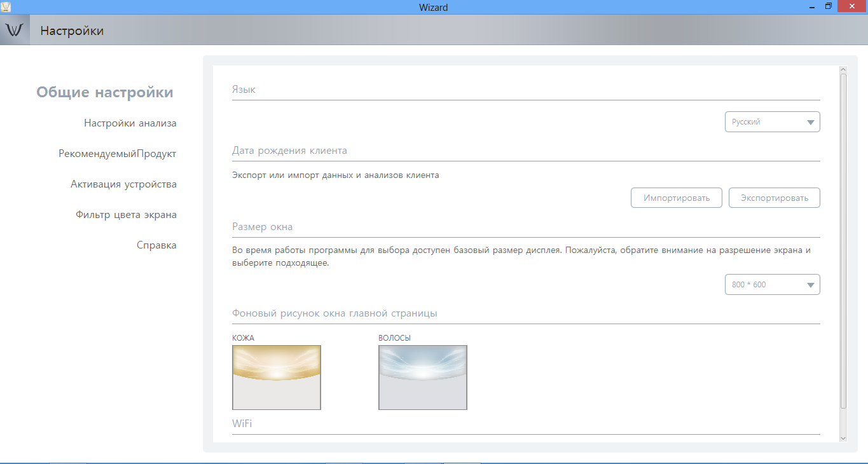Open the Справка page
Image resolution: width=868 pixels, height=464 pixels.
click(156, 245)
